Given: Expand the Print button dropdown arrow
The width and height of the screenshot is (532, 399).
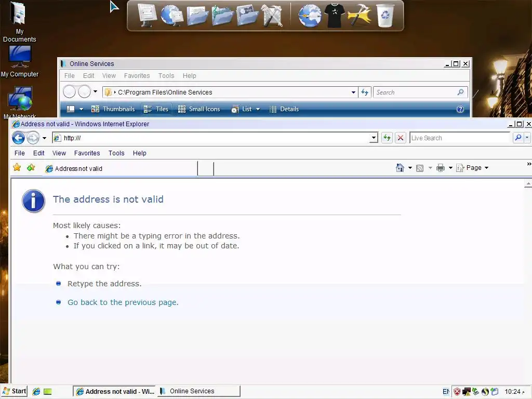Looking at the screenshot, I should (x=450, y=168).
